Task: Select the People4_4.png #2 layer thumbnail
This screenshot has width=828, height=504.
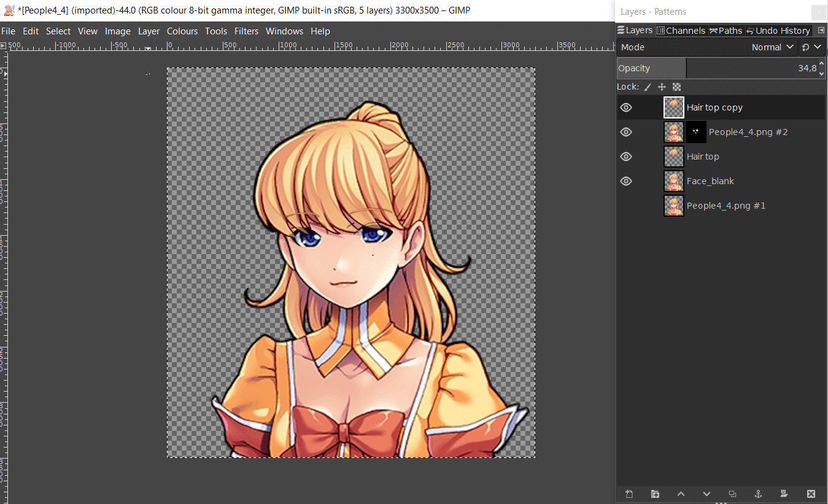Action: 674,132
